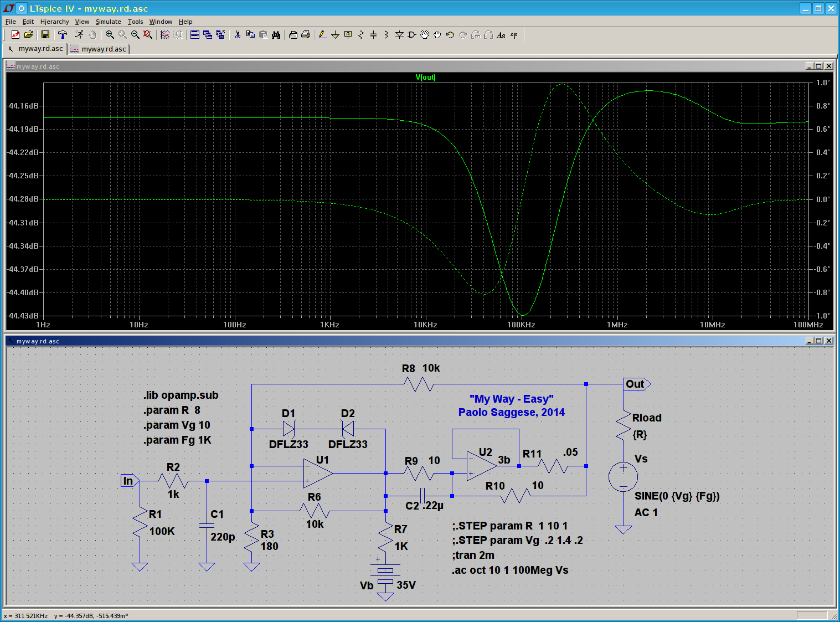Click the SINE(0 {Vg} {Fg}) source value
This screenshot has width=840, height=622.
point(677,496)
